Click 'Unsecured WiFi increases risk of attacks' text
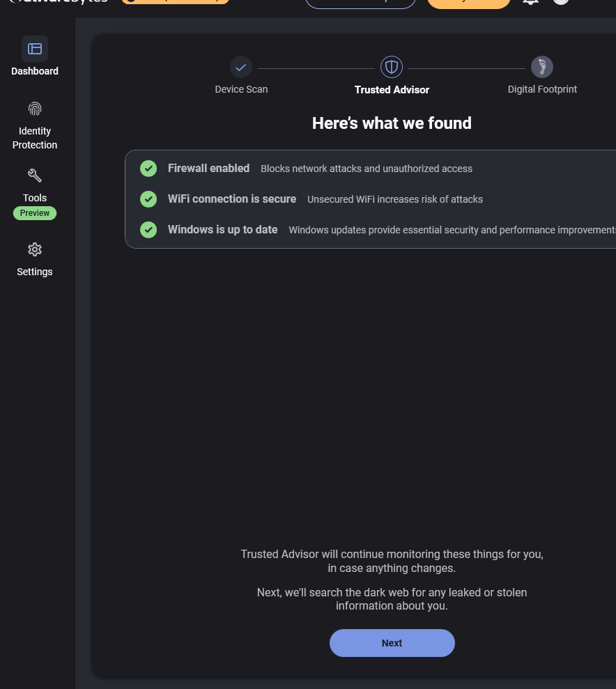Screen dimensions: 616x689 [395, 199]
